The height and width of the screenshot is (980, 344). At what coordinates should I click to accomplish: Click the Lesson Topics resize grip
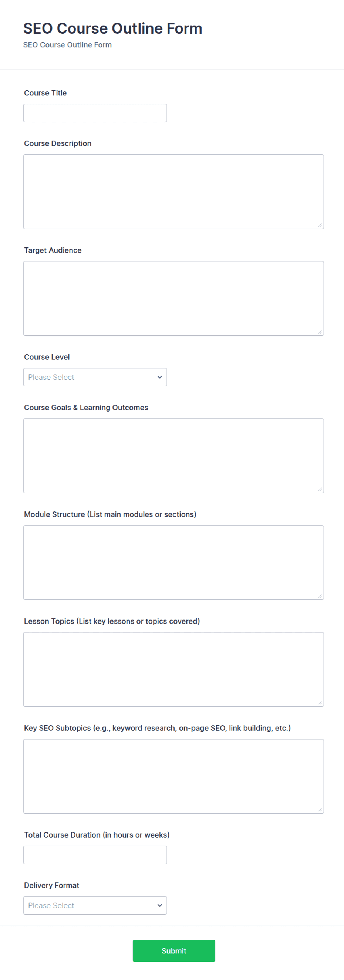pos(320,703)
